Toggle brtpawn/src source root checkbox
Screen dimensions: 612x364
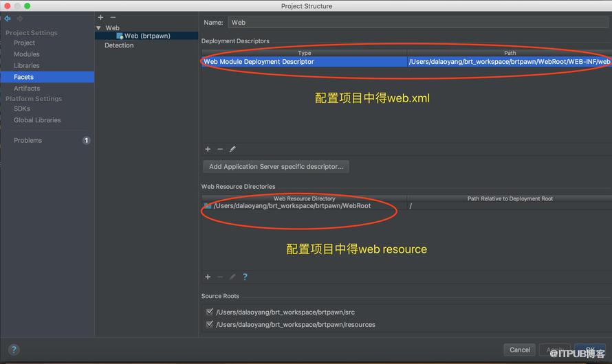coord(210,312)
